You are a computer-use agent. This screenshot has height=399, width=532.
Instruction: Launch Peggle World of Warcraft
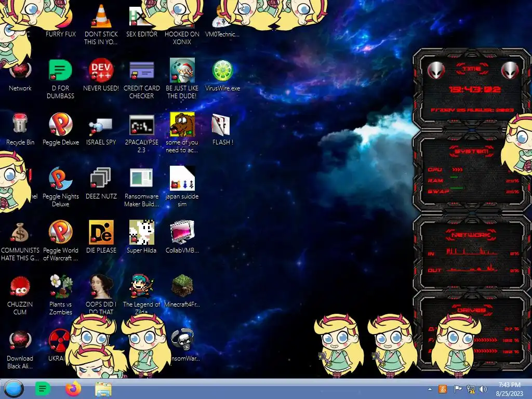(61, 241)
